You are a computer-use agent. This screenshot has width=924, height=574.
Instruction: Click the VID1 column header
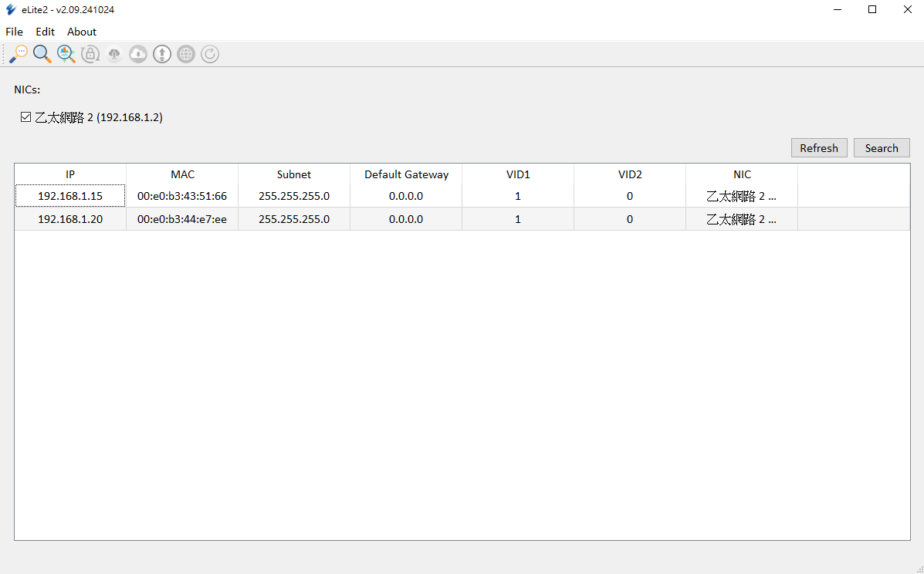coord(518,174)
